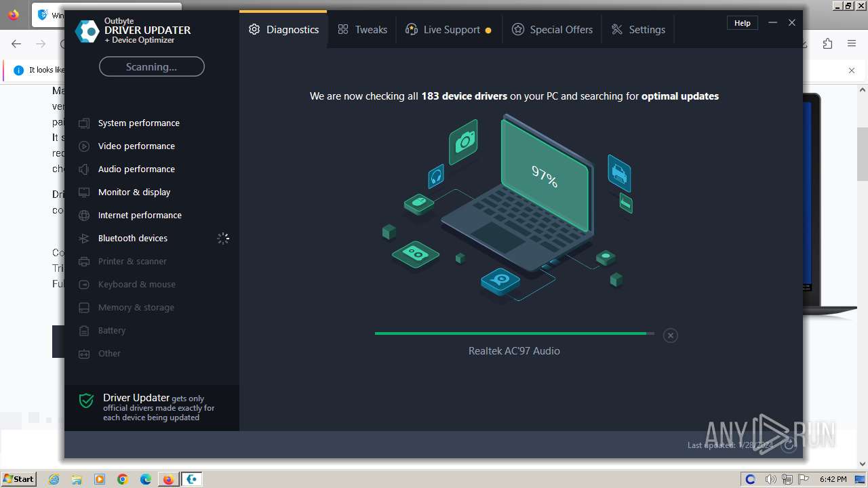This screenshot has height=488, width=868.
Task: Click the Video performance play icon
Action: (84, 146)
